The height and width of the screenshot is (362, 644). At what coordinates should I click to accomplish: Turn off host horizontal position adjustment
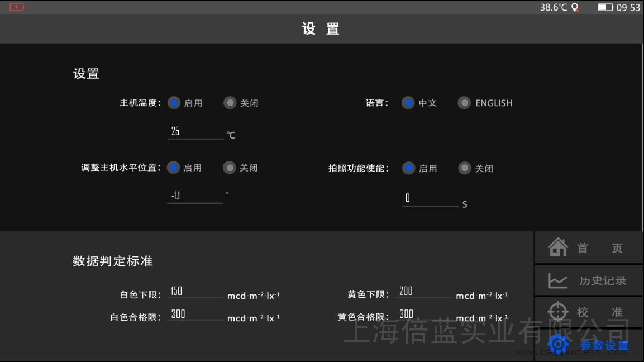[x=230, y=168]
